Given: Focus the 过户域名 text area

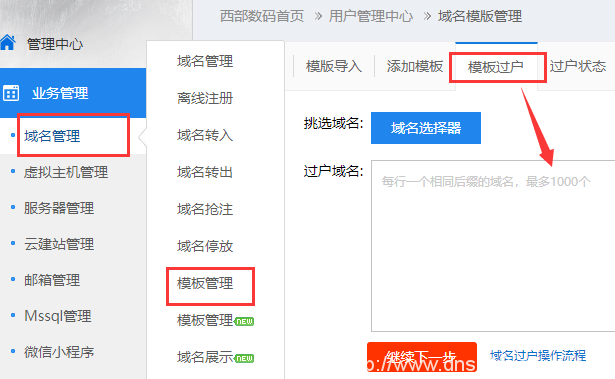Looking at the screenshot, I should [x=493, y=246].
